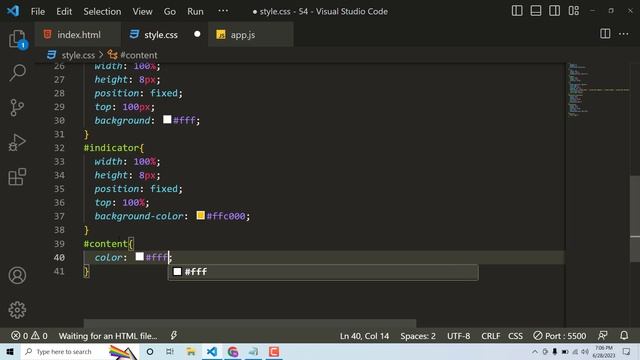640x360 pixels.
Task: Toggle the Live Server Port 5500 button
Action: 560,336
